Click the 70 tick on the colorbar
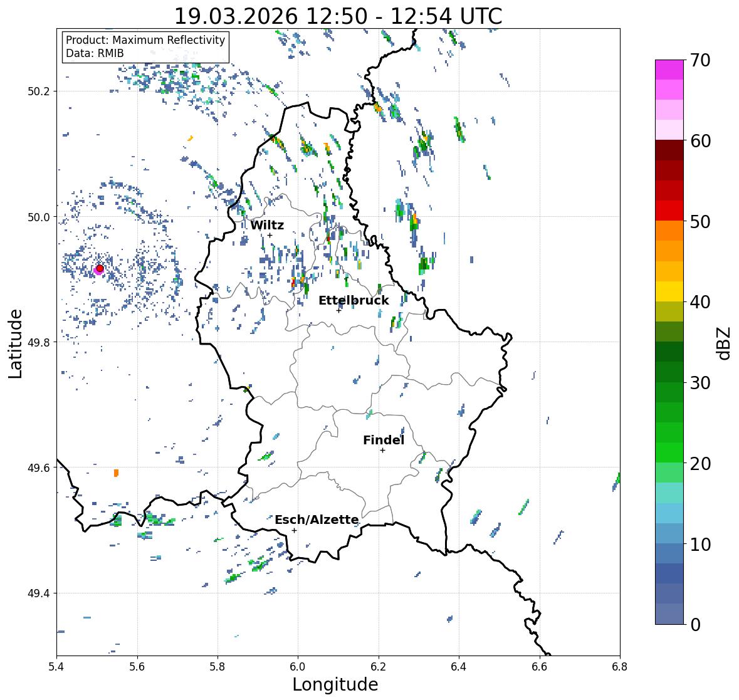Viewport: 739px width, 700px height. [700, 60]
